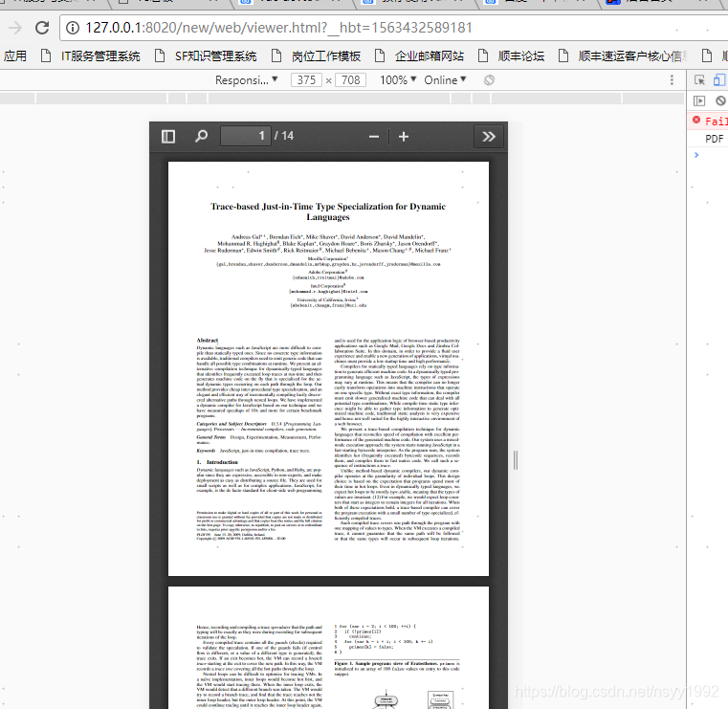This screenshot has height=709, width=728.
Task: Click the total pages label / 14
Action: coord(284,136)
